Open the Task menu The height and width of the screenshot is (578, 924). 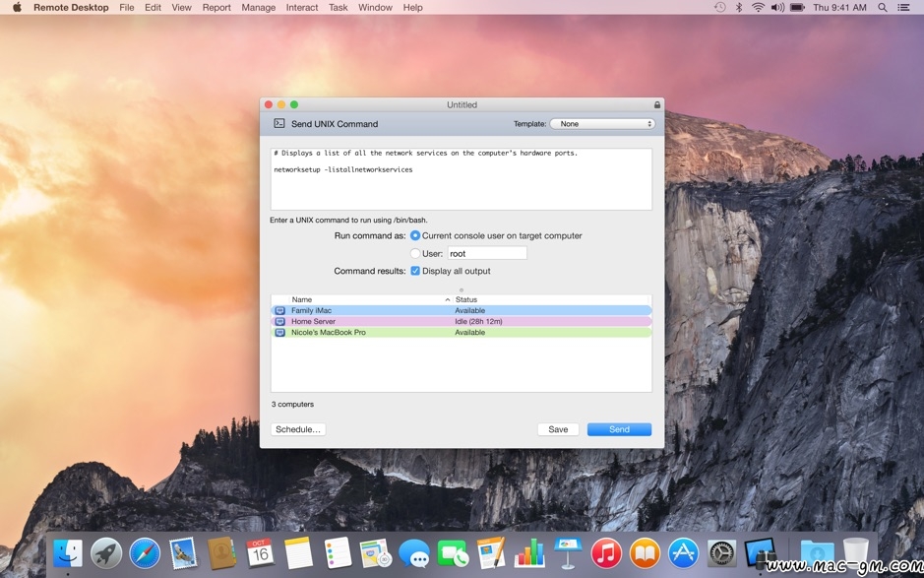[x=339, y=7]
